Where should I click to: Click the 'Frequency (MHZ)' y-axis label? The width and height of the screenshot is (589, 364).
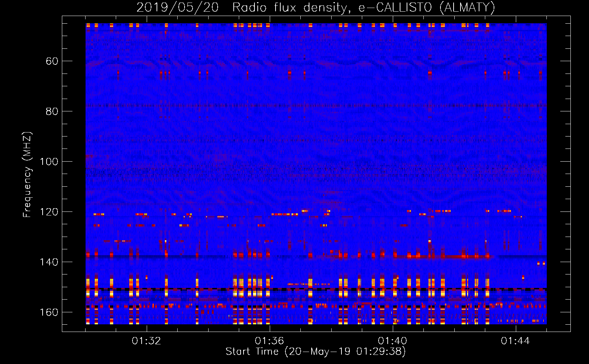pyautogui.click(x=27, y=174)
